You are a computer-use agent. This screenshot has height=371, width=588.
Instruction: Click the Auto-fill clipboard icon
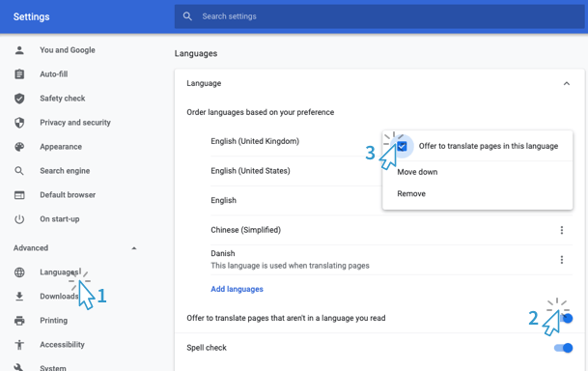click(19, 74)
